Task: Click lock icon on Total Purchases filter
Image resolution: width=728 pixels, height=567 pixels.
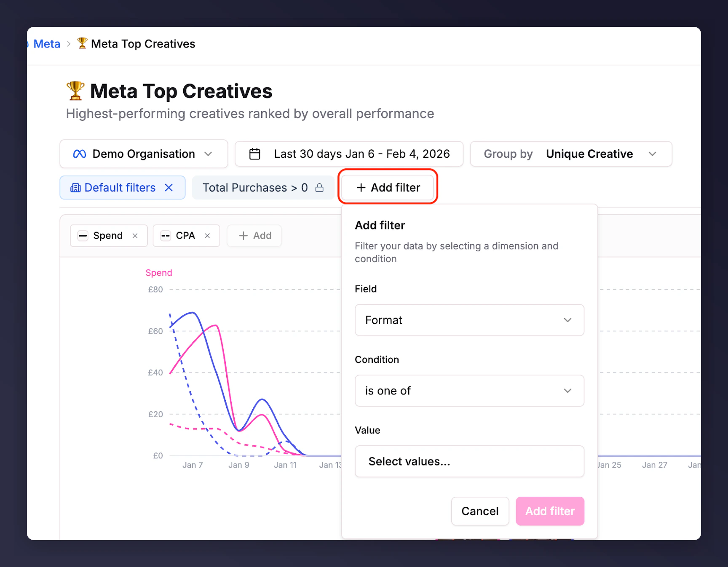Action: tap(320, 188)
